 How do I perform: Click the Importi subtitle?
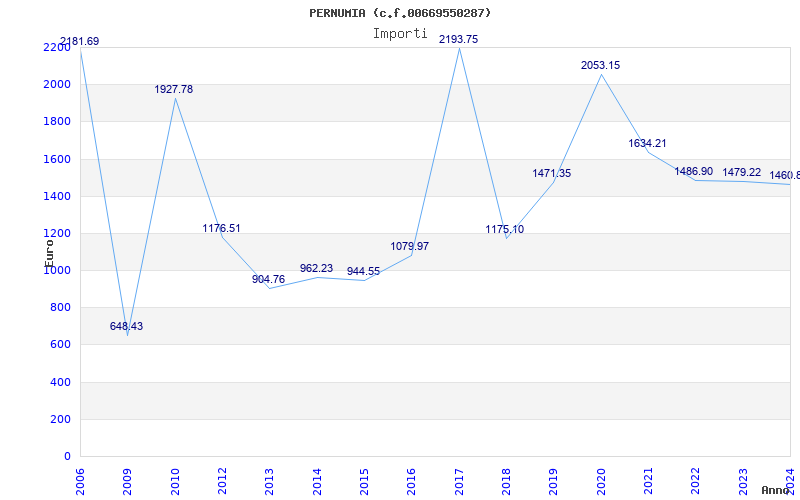point(400,34)
